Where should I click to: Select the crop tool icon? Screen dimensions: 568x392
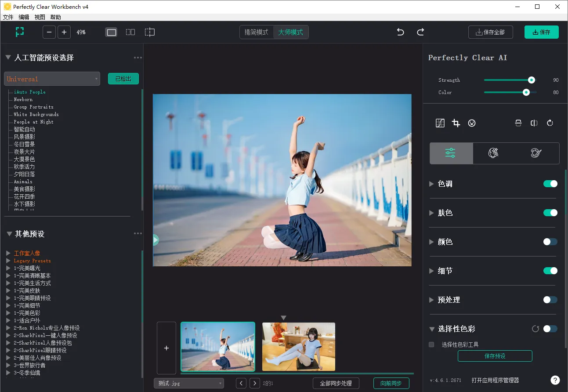(456, 123)
